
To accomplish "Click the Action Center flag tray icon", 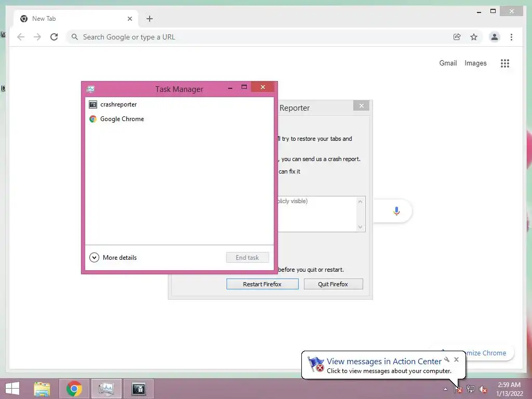I will [x=458, y=389].
